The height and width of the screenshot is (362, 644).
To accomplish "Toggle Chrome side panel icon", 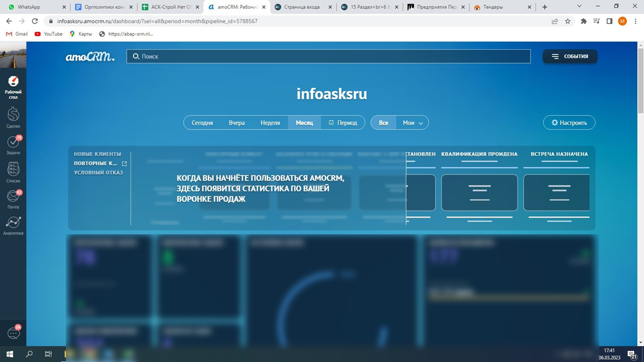I will pos(609,21).
